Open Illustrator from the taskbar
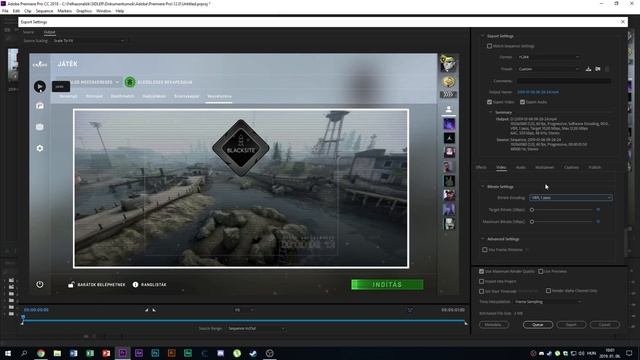Viewport: 640px width, 360px height. click(x=171, y=353)
